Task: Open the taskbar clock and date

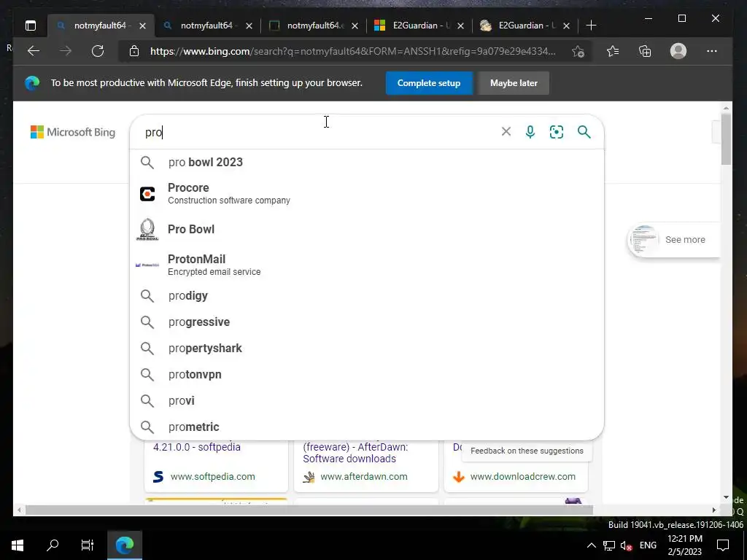Action: pyautogui.click(x=685, y=545)
